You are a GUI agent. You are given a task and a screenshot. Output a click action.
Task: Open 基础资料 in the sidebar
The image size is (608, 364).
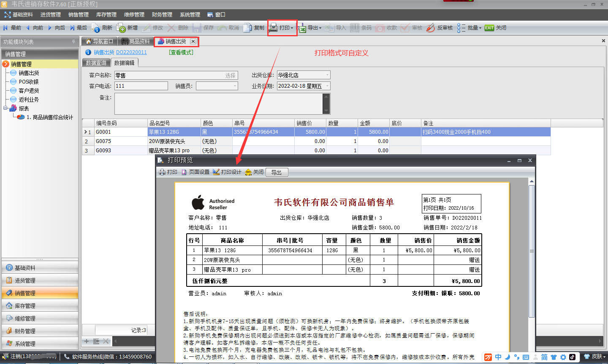coord(40,268)
